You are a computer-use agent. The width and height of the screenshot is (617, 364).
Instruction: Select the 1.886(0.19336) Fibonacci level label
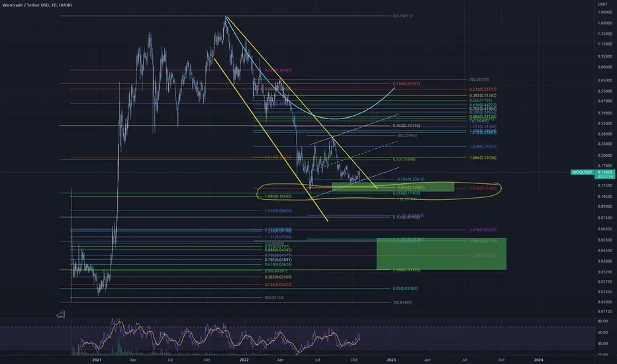coord(483,158)
